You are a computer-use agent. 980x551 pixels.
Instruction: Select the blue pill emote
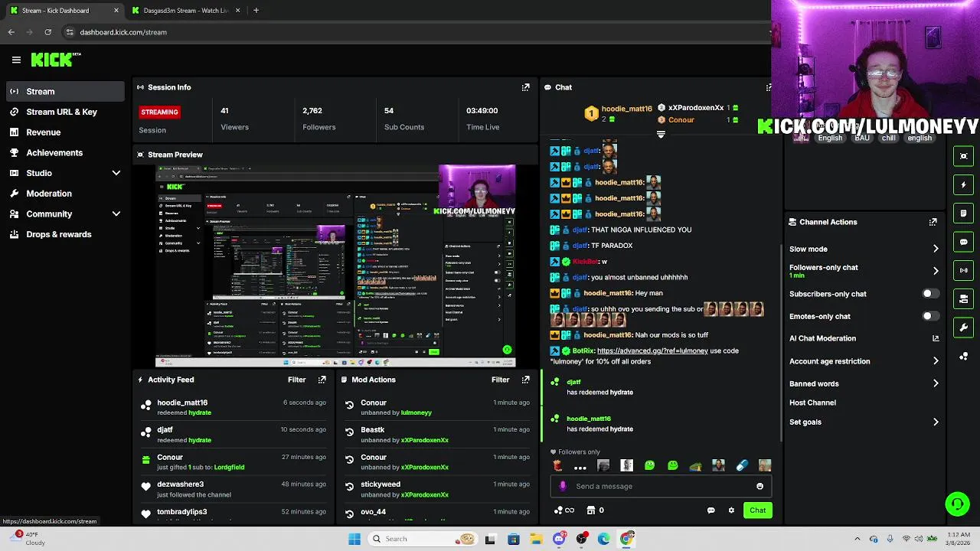click(741, 465)
